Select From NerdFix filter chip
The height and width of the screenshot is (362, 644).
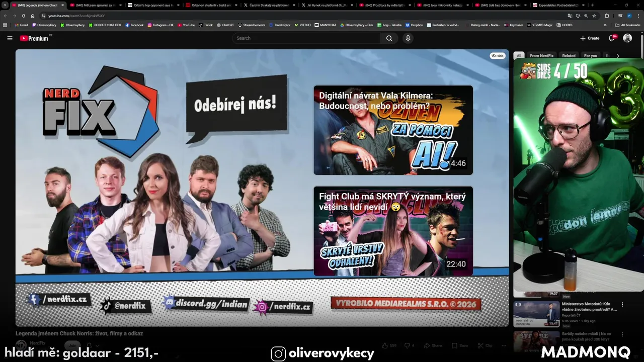pyautogui.click(x=541, y=56)
